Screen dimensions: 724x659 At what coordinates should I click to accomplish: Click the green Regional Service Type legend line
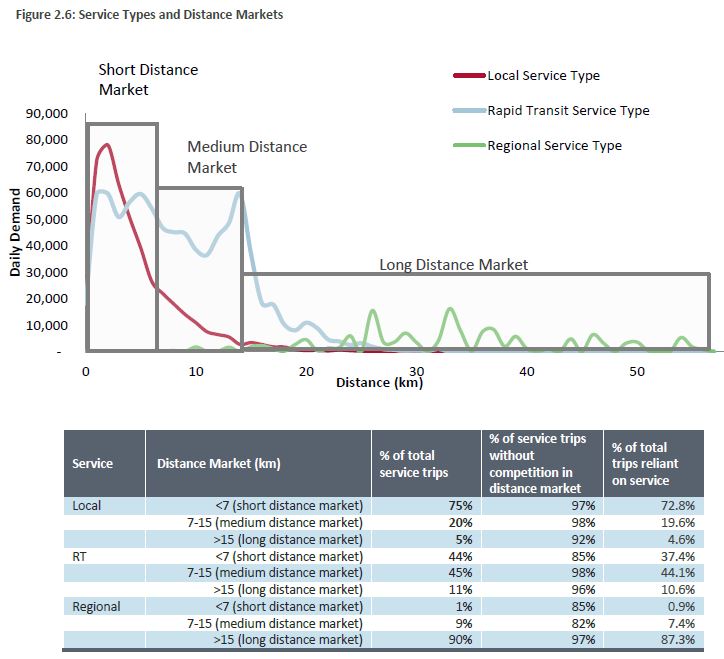point(470,146)
